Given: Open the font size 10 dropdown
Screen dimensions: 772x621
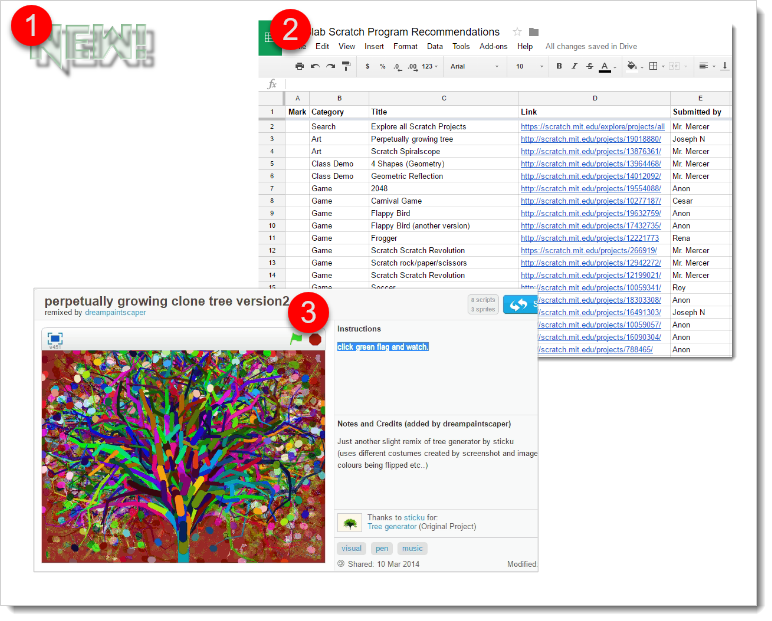Looking at the screenshot, I should click(530, 66).
